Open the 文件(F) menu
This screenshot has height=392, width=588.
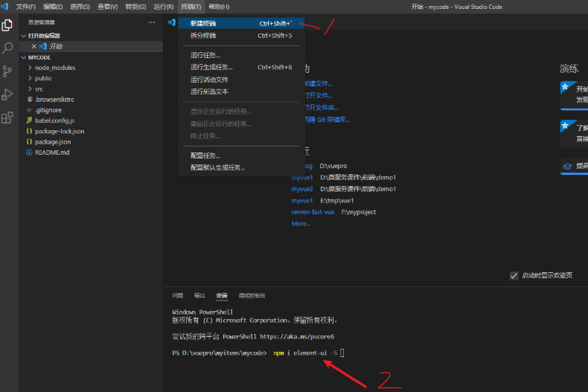[26, 7]
